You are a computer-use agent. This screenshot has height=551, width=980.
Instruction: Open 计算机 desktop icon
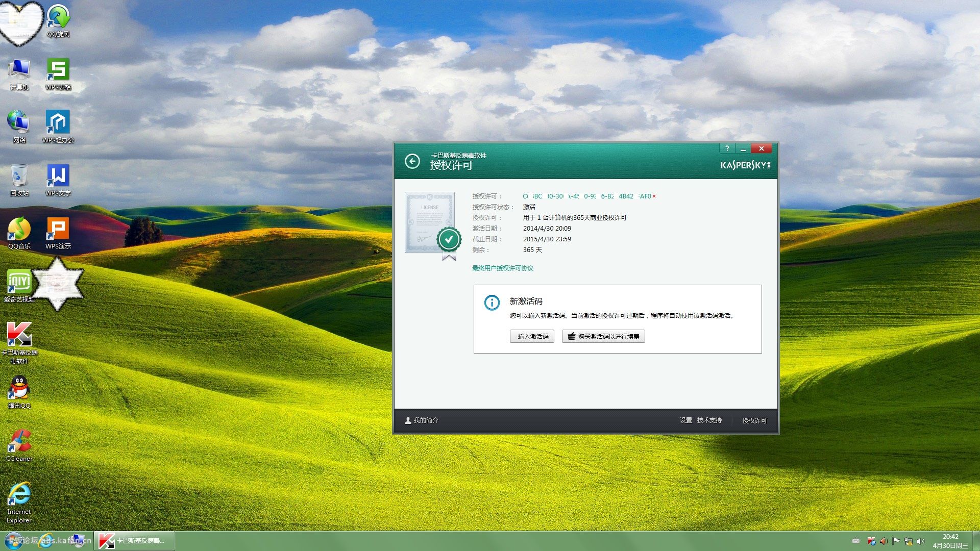[x=19, y=74]
